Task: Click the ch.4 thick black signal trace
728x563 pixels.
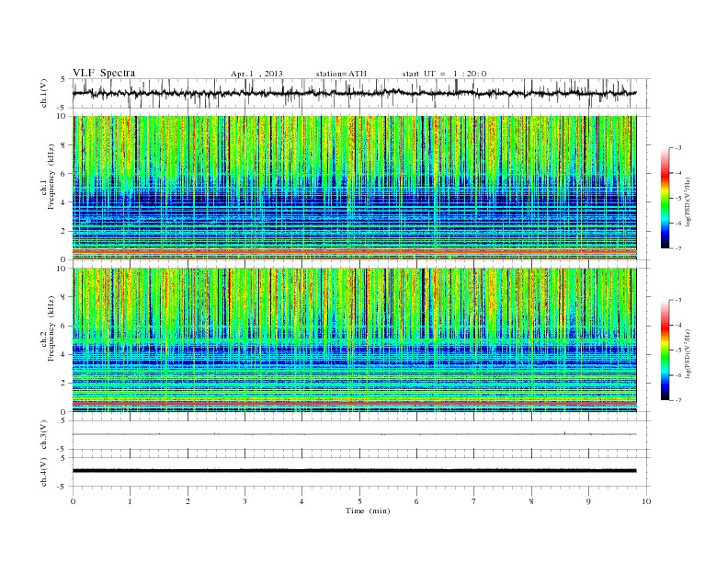Action: tap(355, 471)
